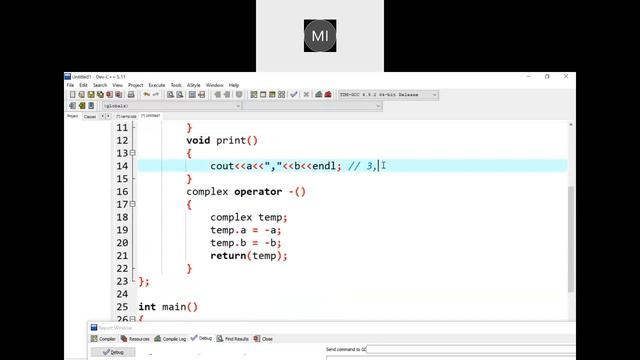
Task: Collapse the code fold at line 26
Action: coord(133,319)
